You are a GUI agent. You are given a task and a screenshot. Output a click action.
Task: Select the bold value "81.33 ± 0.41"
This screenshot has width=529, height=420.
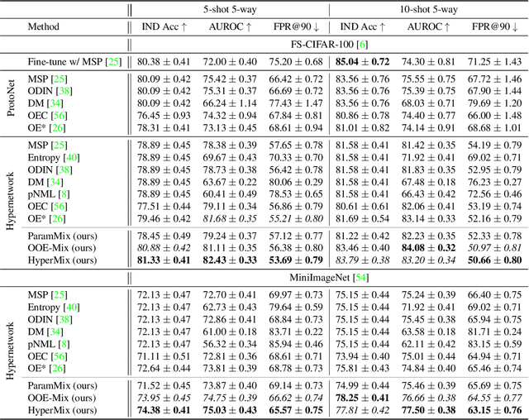point(164,260)
